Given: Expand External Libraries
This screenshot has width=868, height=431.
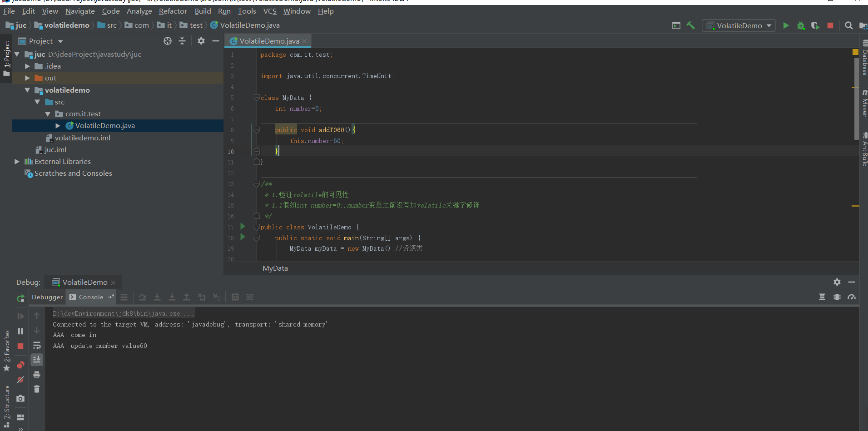Looking at the screenshot, I should tap(17, 162).
